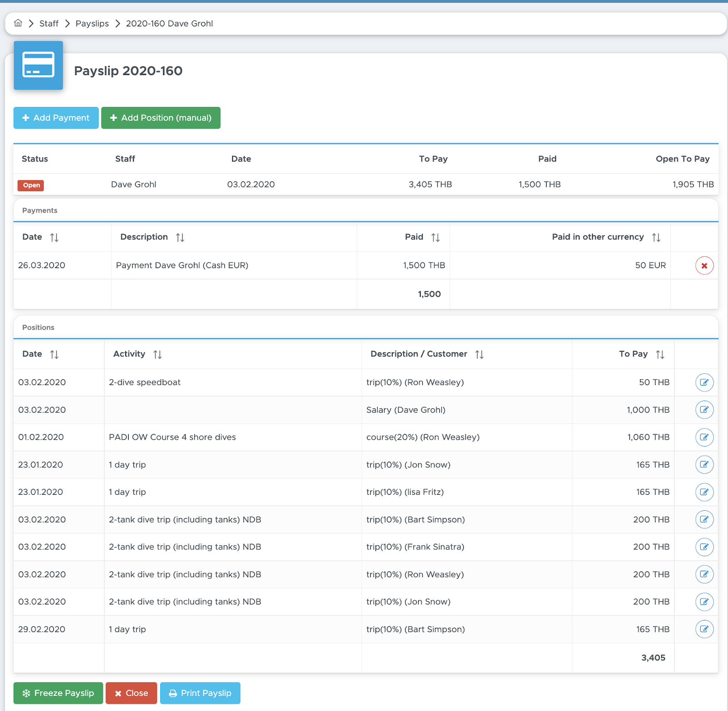Click the Payments section label
The image size is (728, 711).
[40, 210]
